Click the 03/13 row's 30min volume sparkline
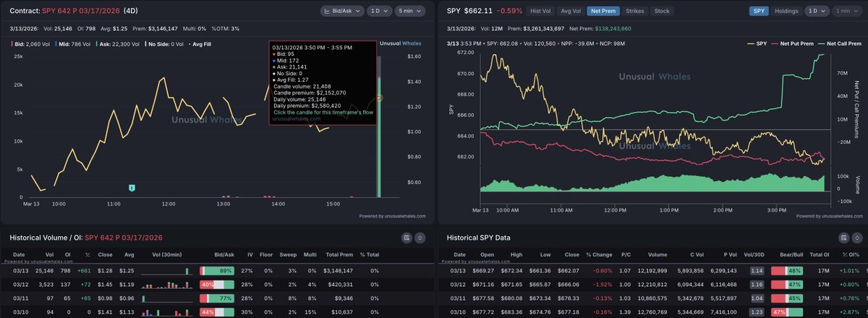Screen dimensions: 868x318 (x=166, y=269)
